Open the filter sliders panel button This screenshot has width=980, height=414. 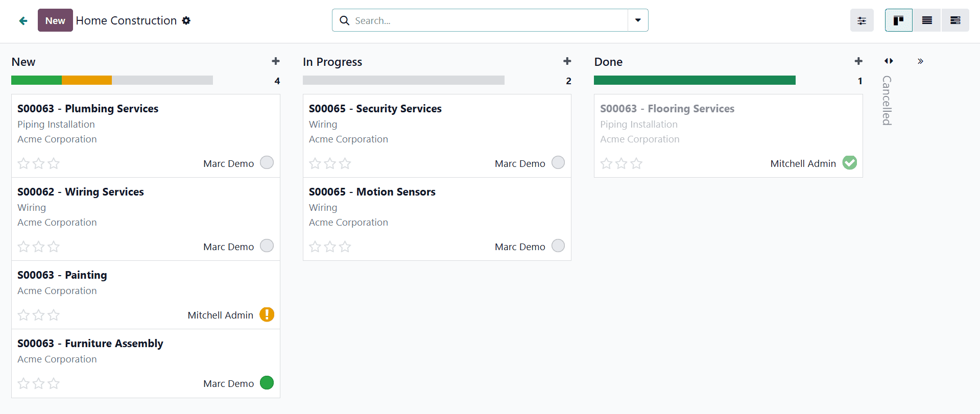[x=862, y=20]
